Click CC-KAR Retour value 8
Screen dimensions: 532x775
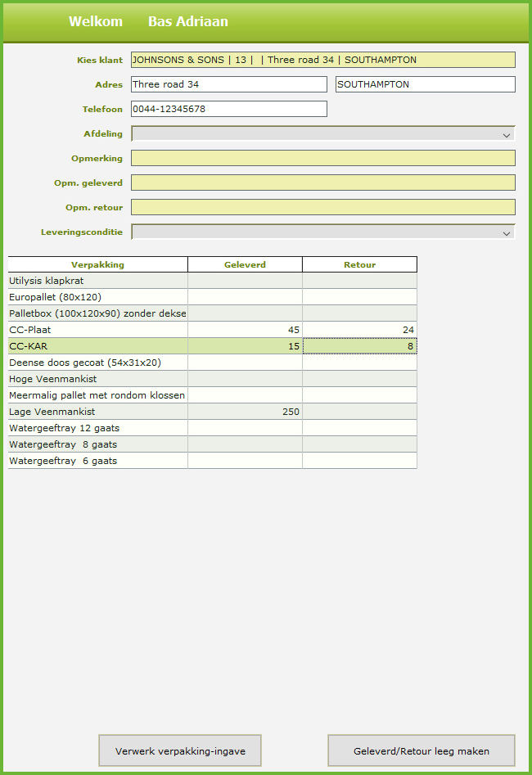coord(360,346)
